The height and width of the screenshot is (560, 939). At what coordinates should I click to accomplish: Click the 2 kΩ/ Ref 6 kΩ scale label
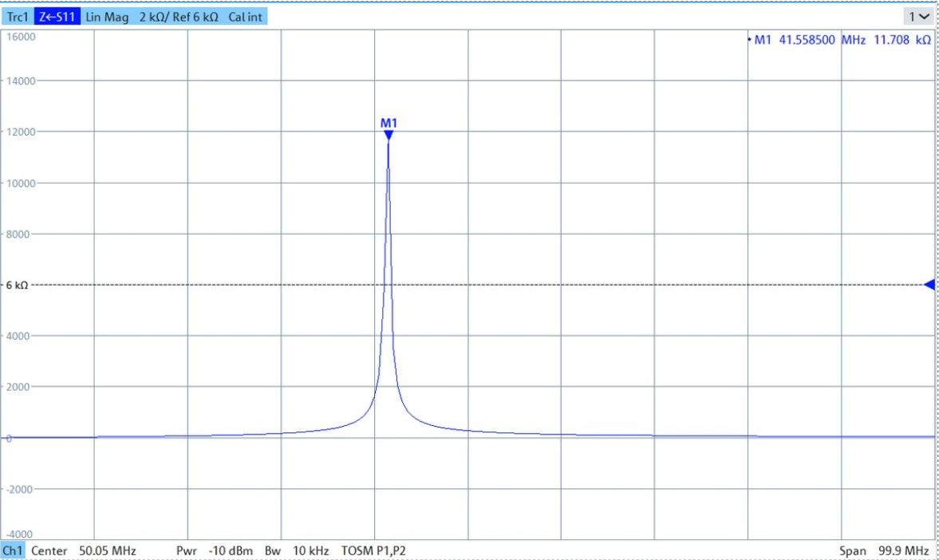179,17
